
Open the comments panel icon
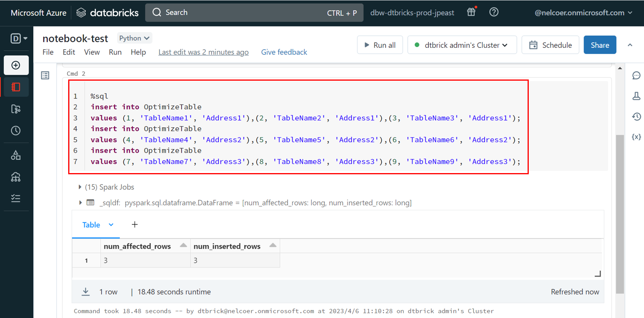pyautogui.click(x=636, y=76)
